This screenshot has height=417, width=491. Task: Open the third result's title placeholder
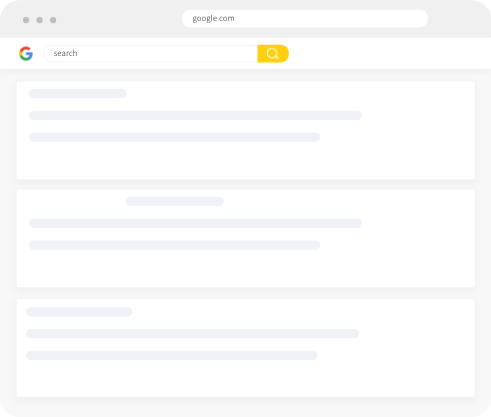[x=79, y=312]
